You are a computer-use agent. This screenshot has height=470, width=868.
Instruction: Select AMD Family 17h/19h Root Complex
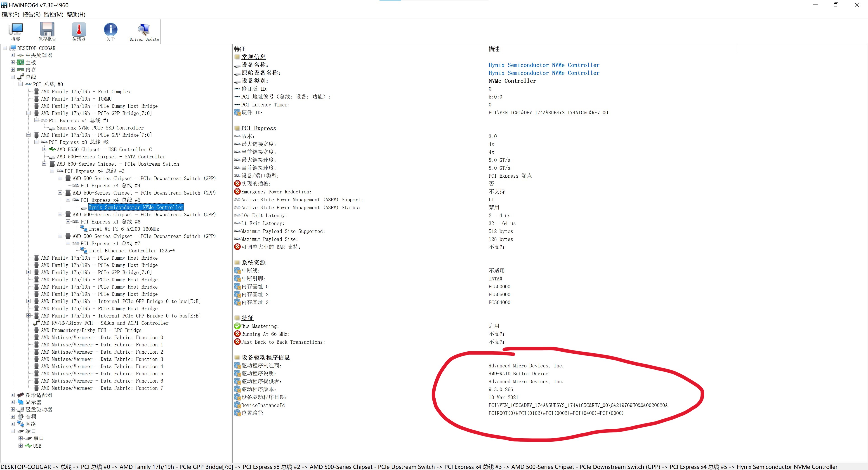tap(86, 92)
